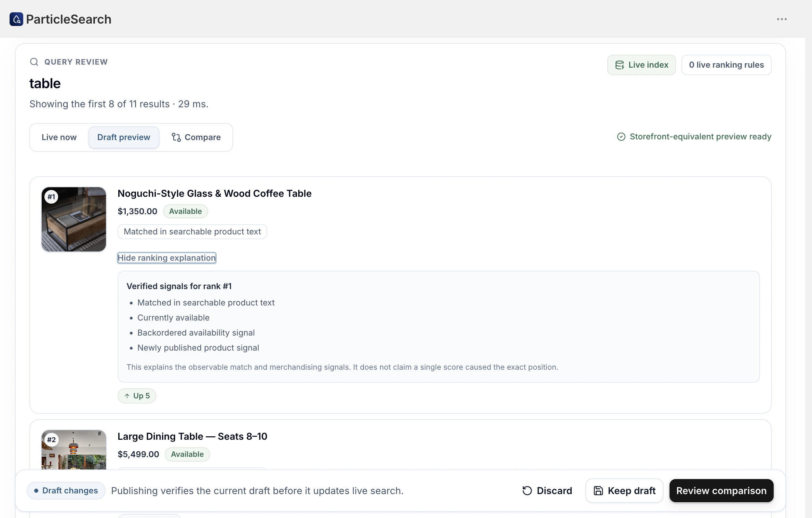Click the 'Currently available' signal bullet
Screen dimensions: 812x518
tap(174, 318)
